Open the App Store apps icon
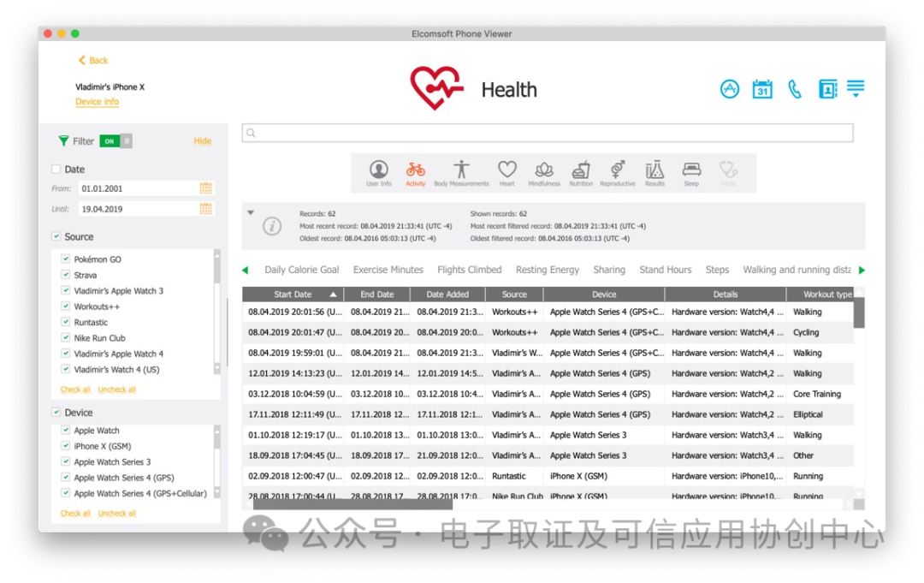This screenshot has width=924, height=583. point(730,89)
